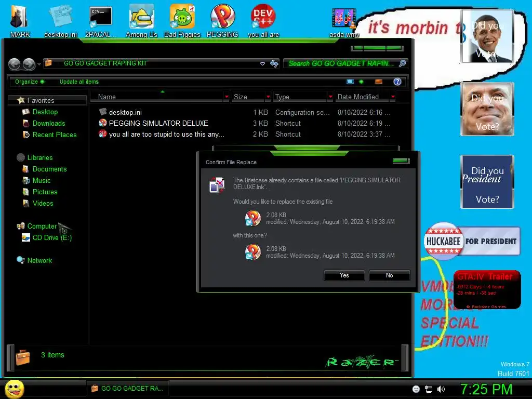The image size is (532, 399).
Task: Launch the Among Us desktop shortcut
Action: [141, 20]
